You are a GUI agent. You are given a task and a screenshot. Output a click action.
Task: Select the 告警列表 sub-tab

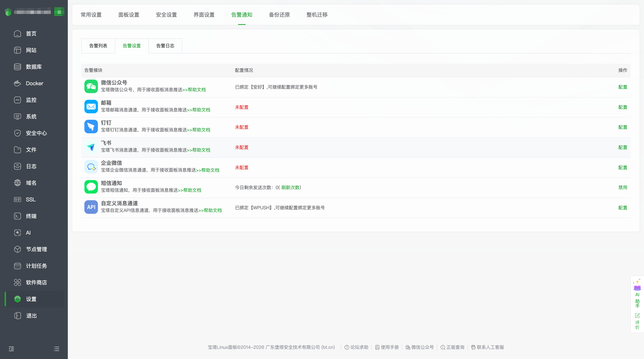click(x=98, y=46)
